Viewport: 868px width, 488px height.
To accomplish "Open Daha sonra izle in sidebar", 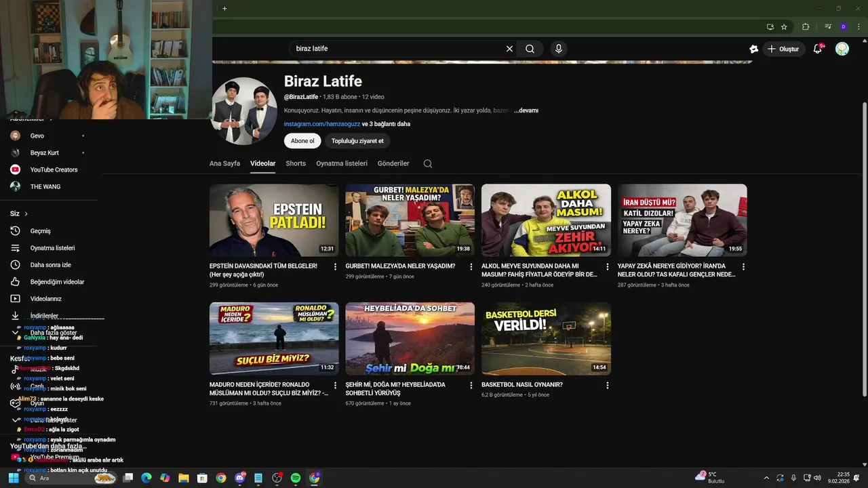I will click(47, 265).
